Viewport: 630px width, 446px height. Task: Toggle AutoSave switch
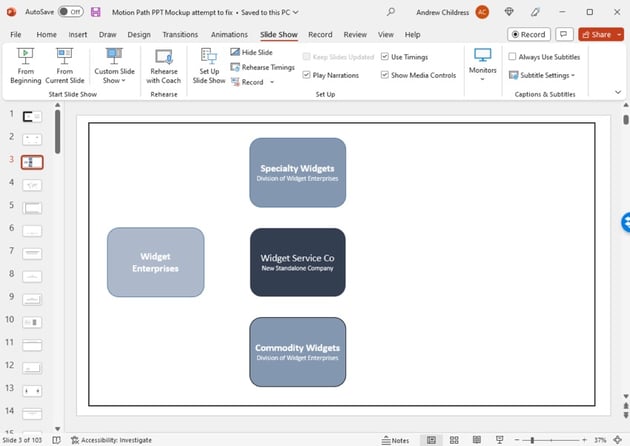(71, 12)
